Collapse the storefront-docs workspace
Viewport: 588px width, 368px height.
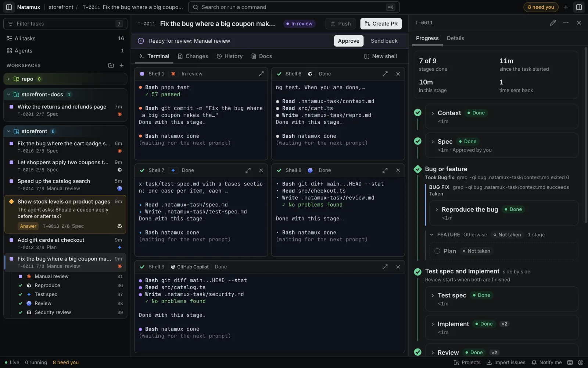tap(8, 95)
